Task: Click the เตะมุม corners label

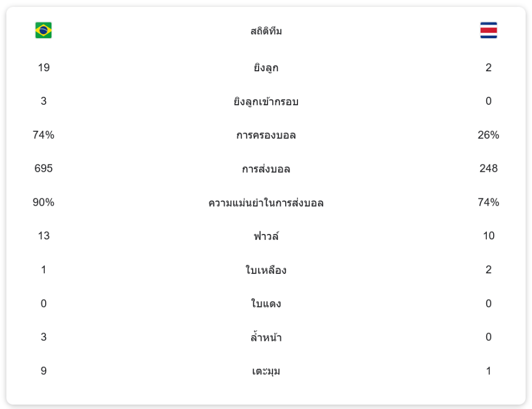Action: point(266,371)
